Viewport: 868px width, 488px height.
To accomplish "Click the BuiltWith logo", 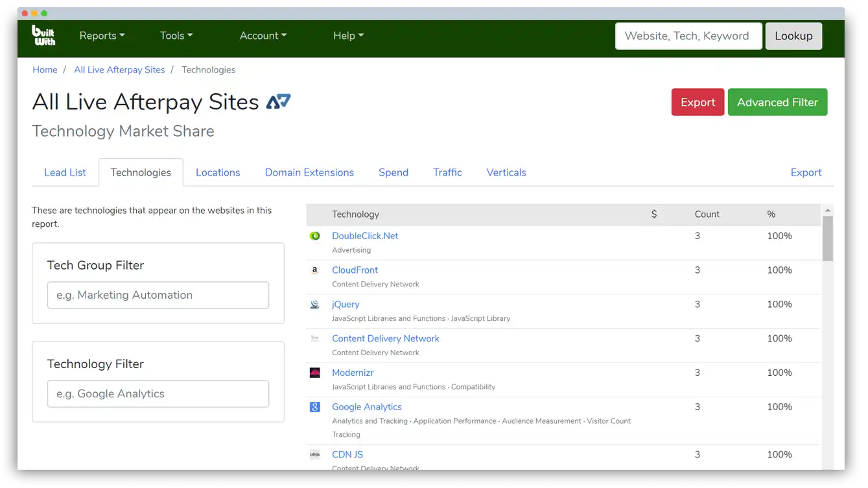I will click(43, 36).
